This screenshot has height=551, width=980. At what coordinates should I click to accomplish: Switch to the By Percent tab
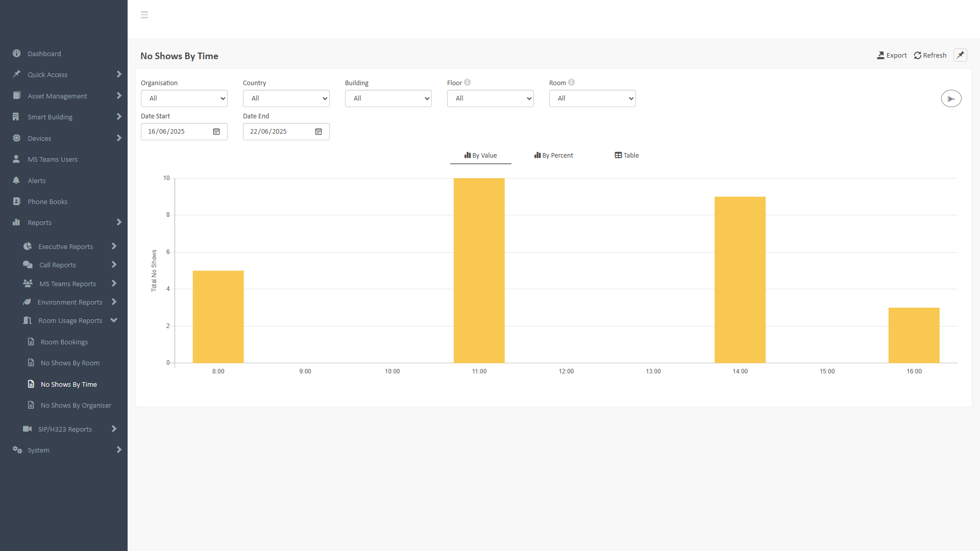pyautogui.click(x=554, y=156)
